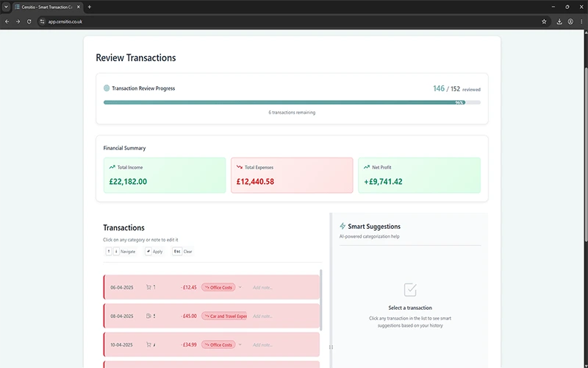Open the site information icon in address bar
Viewport: 588px width, 368px height.
pos(42,22)
